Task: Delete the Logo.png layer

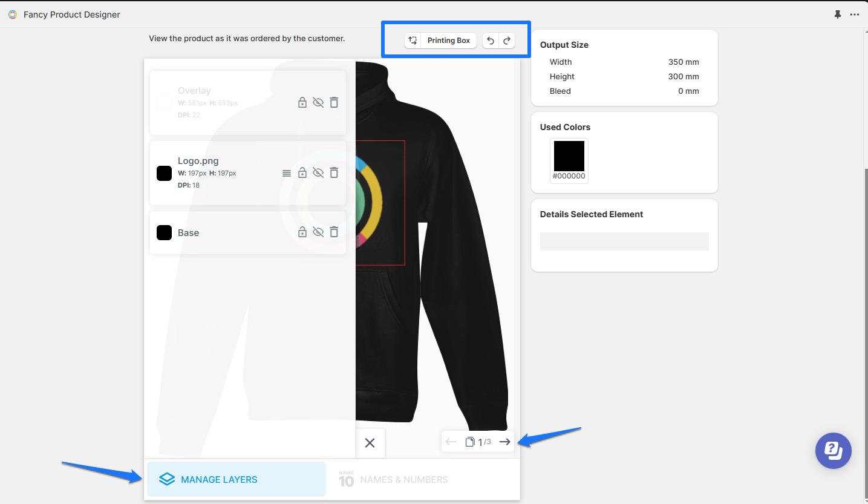Action: click(x=334, y=172)
